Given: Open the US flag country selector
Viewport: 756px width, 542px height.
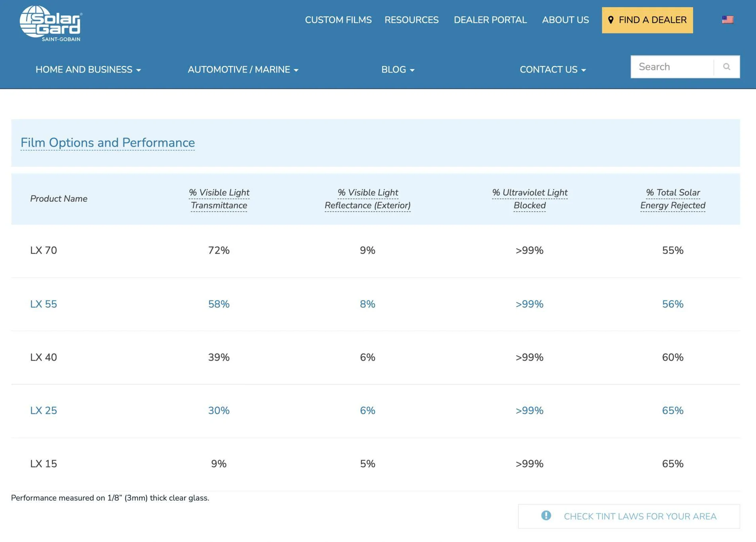Looking at the screenshot, I should 728,19.
